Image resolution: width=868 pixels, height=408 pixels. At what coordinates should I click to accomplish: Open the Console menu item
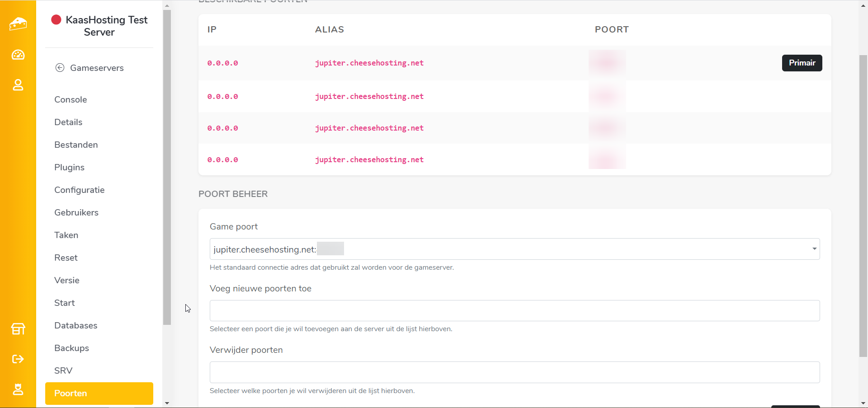click(71, 99)
